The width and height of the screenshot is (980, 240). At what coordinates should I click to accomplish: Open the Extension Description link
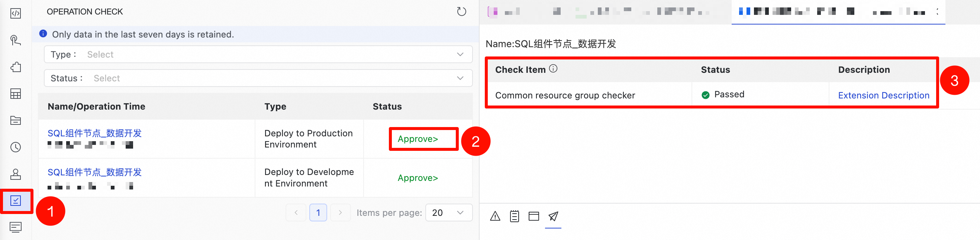[x=883, y=95]
